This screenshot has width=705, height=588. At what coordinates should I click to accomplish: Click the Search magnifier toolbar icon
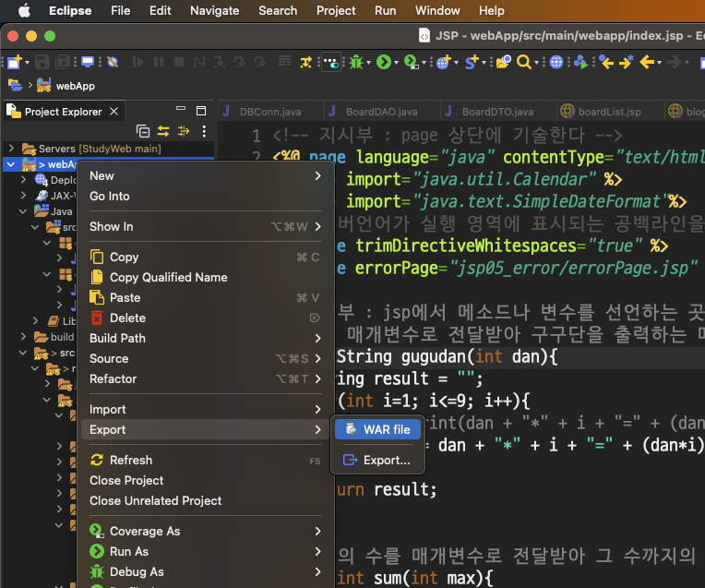[x=524, y=62]
